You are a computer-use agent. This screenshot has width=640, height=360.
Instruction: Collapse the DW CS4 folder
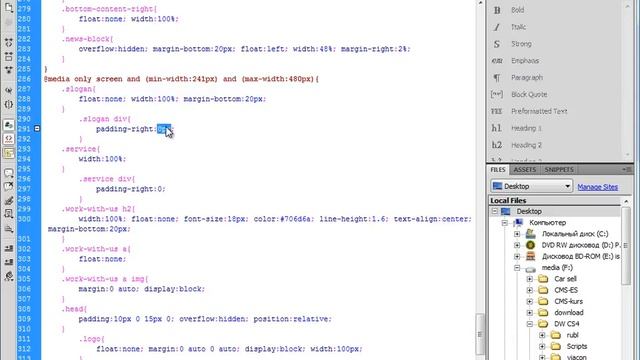[530, 324]
